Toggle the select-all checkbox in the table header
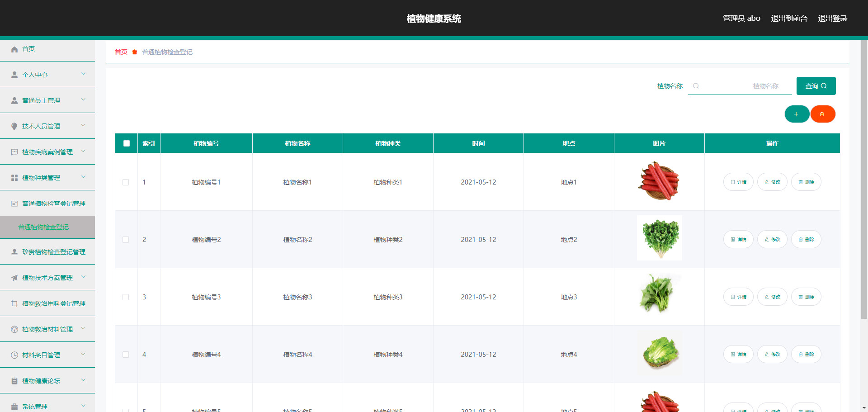 coord(127,143)
